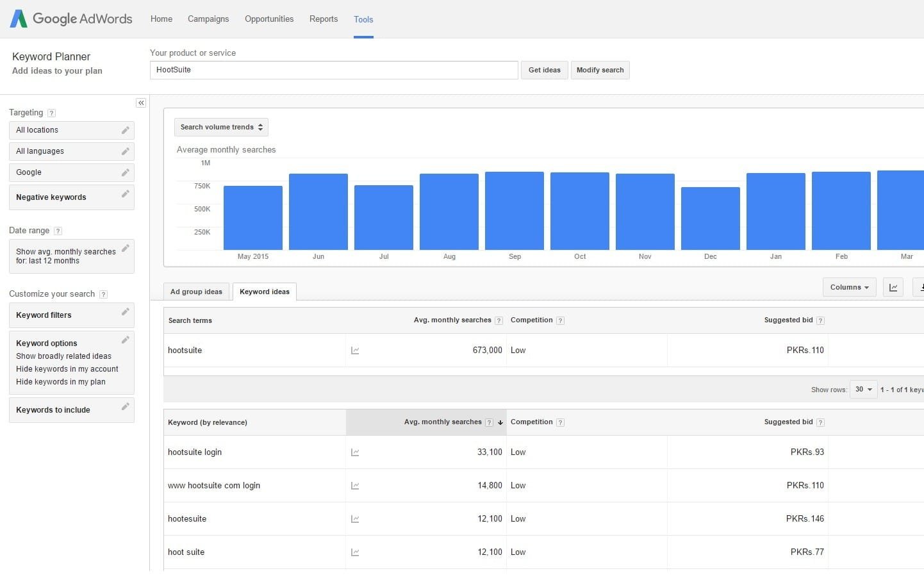
Task: Click Search terms column header
Action: [190, 320]
